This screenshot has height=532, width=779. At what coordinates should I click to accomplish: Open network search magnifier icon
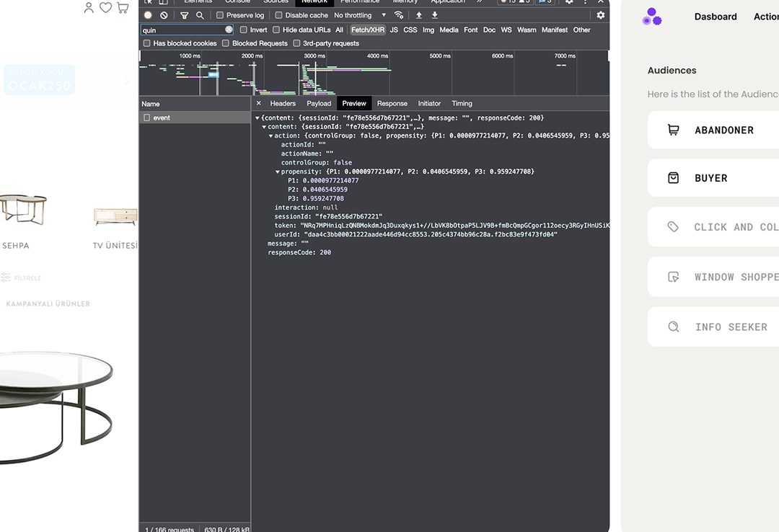[x=200, y=15]
